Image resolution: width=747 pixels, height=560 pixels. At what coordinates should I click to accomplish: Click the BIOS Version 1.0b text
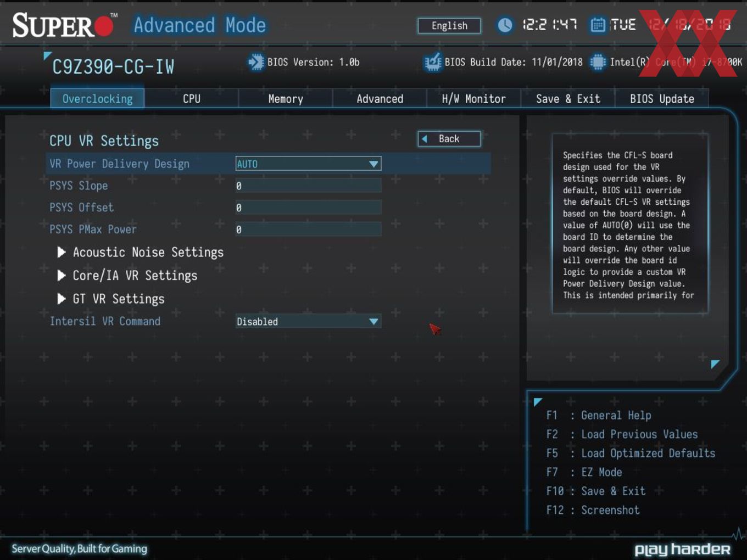pos(314,62)
